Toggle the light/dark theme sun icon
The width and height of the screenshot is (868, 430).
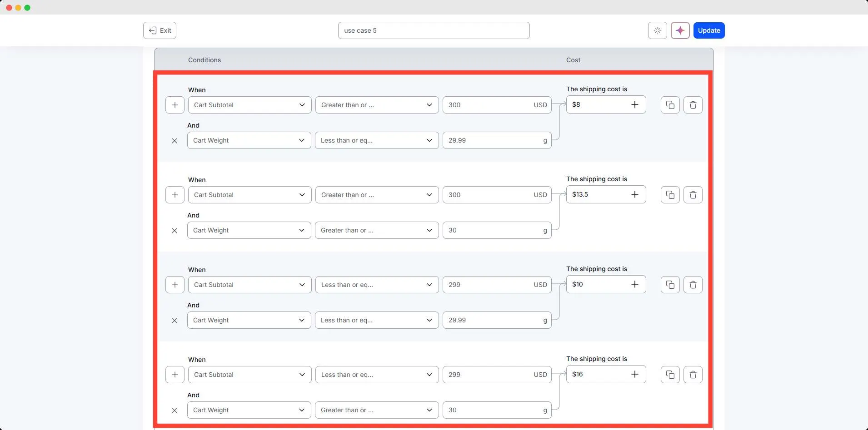(657, 30)
